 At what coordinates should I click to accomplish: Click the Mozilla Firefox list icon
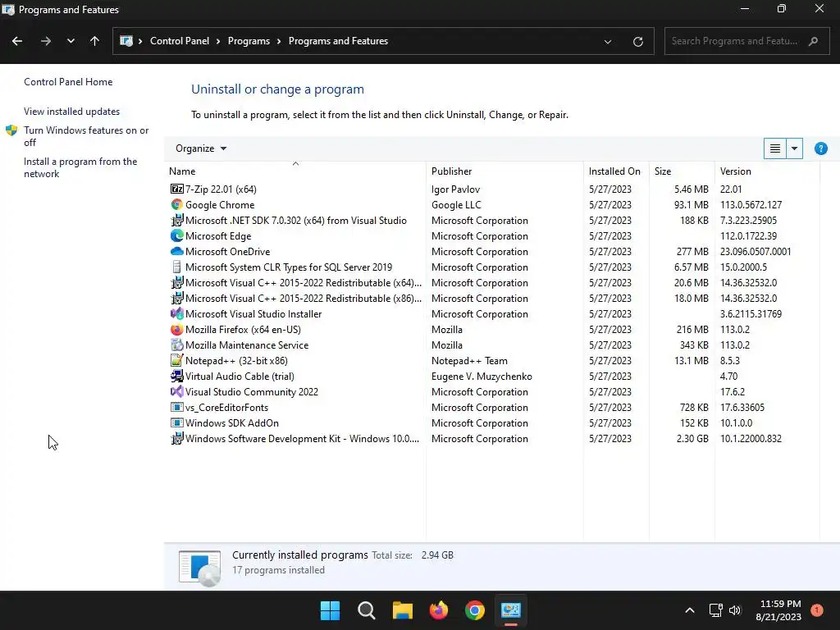tap(177, 330)
